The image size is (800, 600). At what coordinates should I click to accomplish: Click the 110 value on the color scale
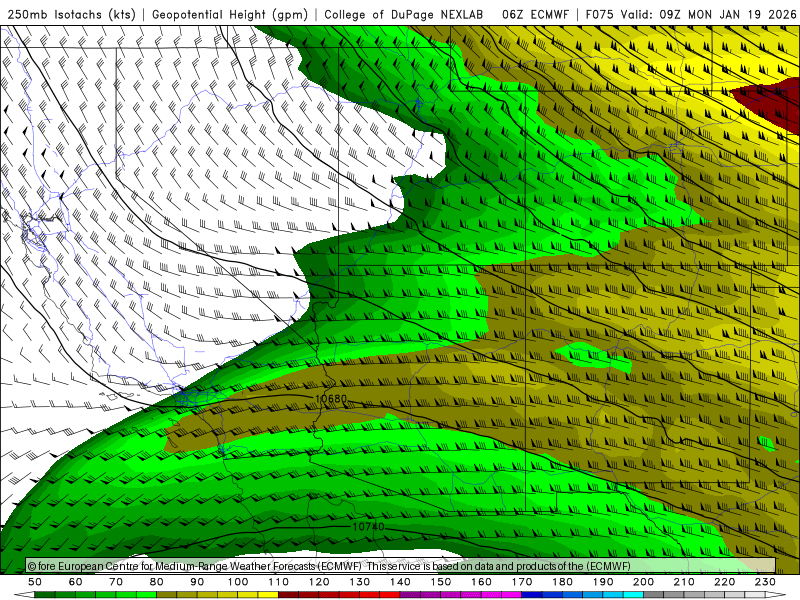[279, 582]
